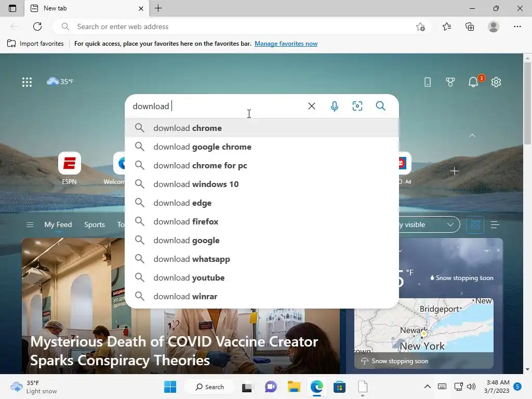Open Task View from taskbar

[x=247, y=387]
